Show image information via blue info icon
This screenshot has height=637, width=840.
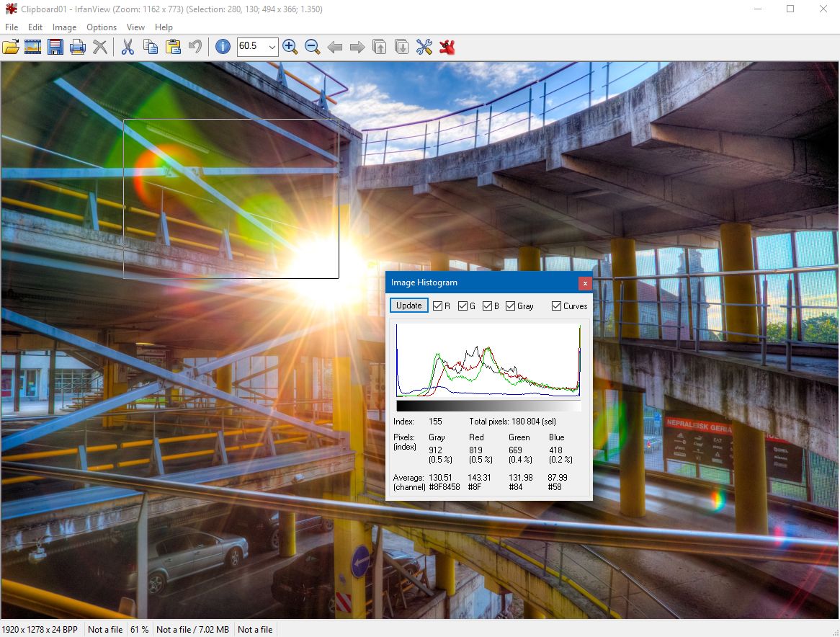(223, 47)
